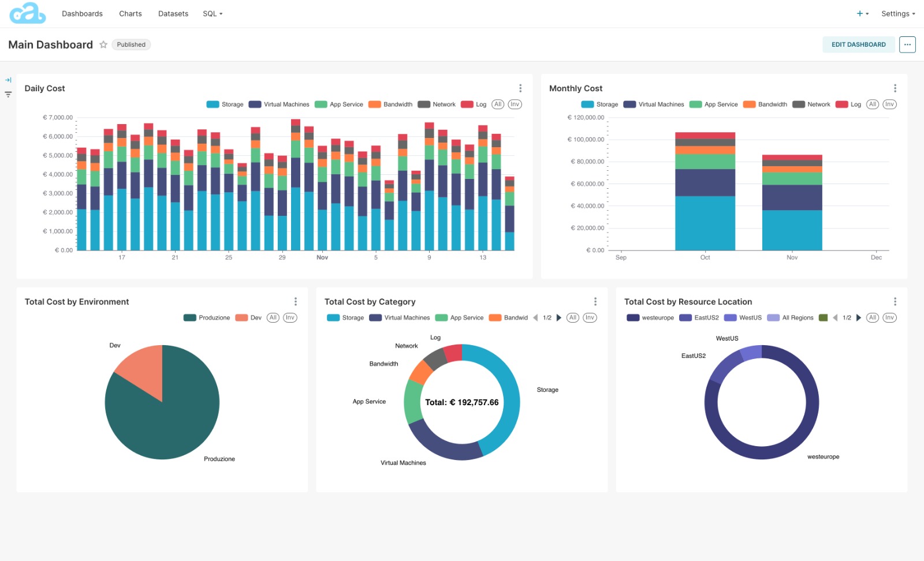
Task: Toggle Storage series in Daily Cost legend
Action: tap(225, 104)
